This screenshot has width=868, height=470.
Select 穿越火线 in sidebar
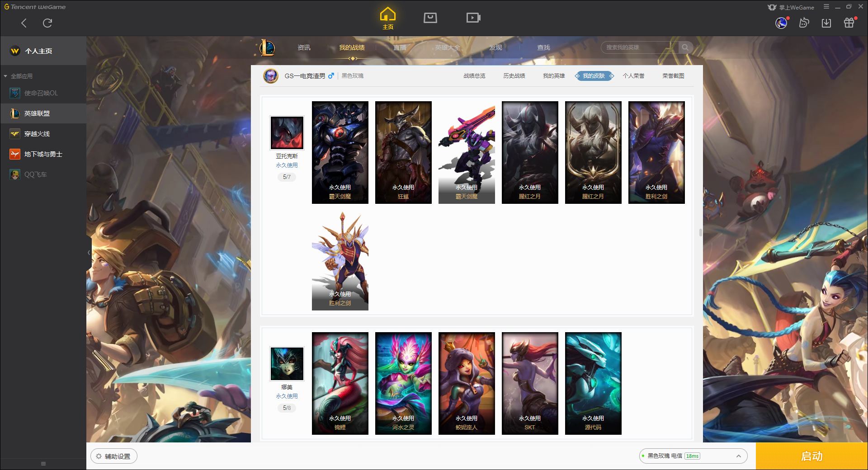tap(43, 134)
